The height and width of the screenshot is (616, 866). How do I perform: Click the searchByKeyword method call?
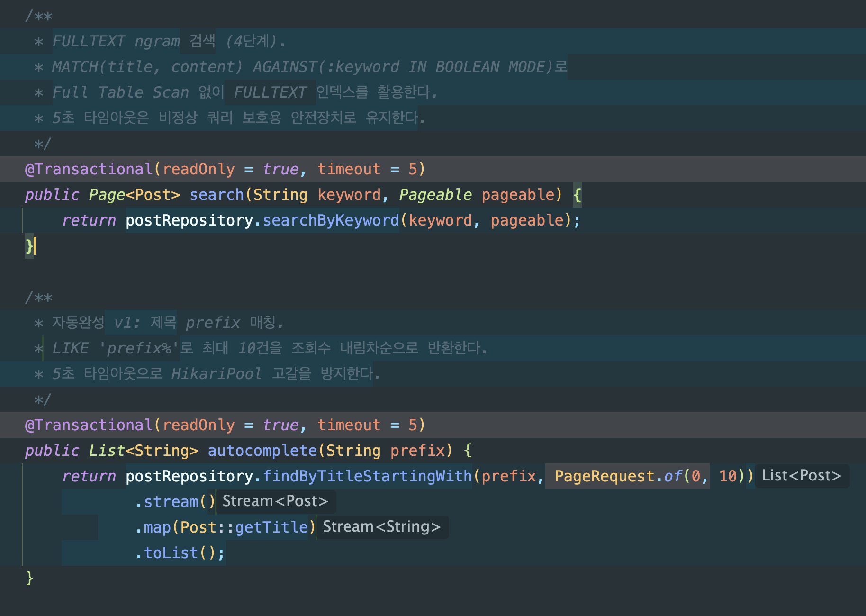point(330,220)
